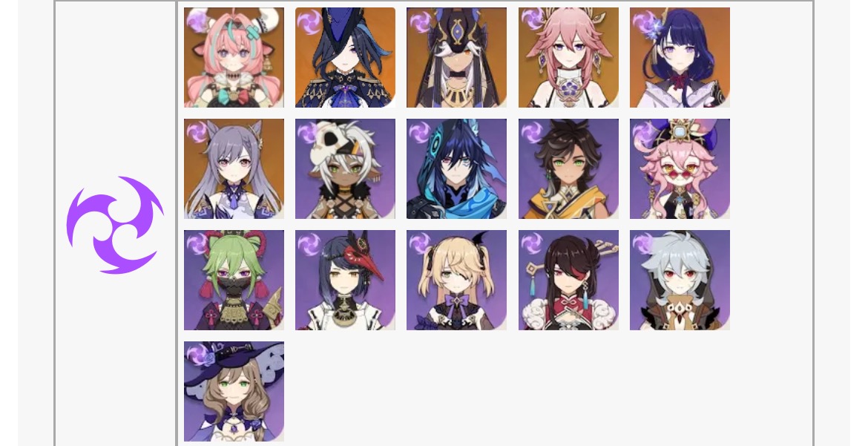Image resolution: width=868 pixels, height=446 pixels.
Task: Open Beidou's portrait with red eyepatch
Action: [x=568, y=281]
